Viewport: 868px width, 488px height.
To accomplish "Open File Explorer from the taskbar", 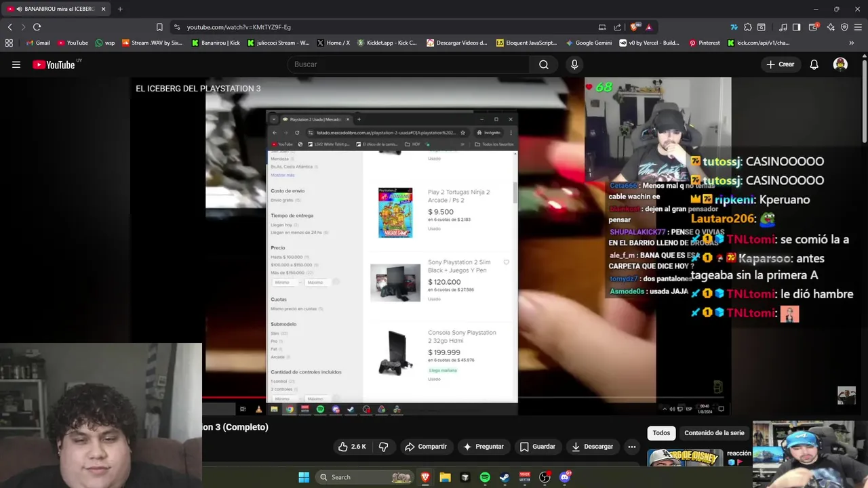I will tap(445, 477).
